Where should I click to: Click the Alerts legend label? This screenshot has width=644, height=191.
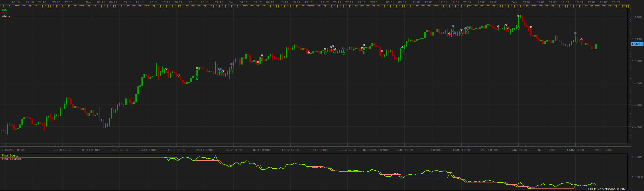(6, 16)
